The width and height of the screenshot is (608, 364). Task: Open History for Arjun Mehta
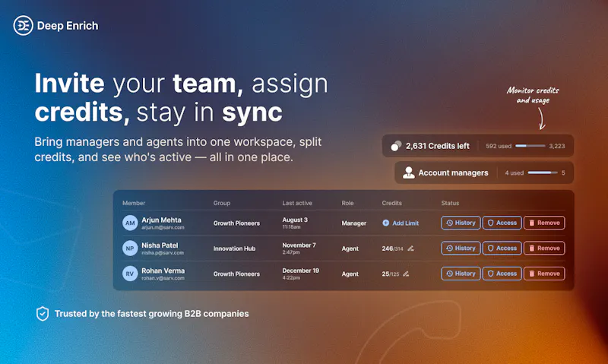(x=461, y=223)
